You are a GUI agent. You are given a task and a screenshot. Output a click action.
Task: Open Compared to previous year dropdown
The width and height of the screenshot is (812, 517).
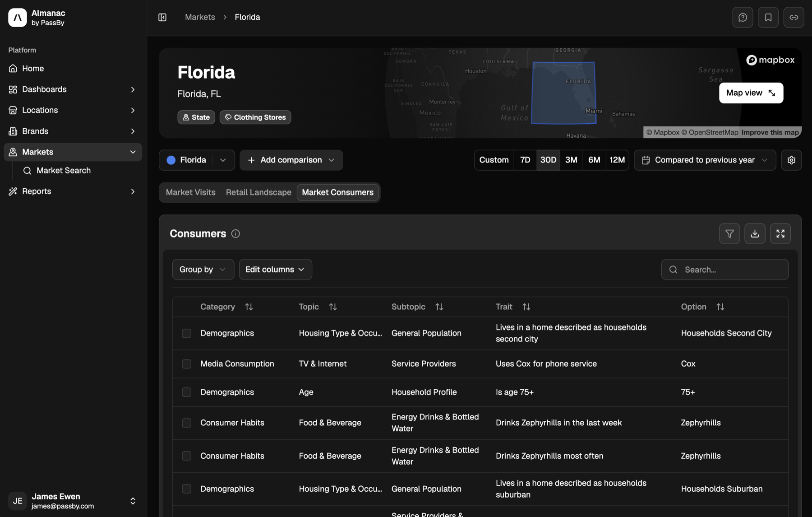(705, 160)
